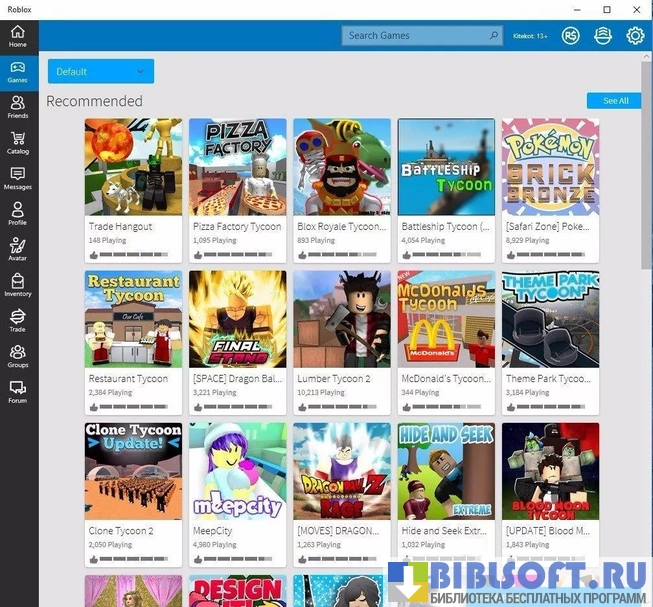The height and width of the screenshot is (607, 653).
Task: Click the search magnifier icon
Action: [x=494, y=36]
